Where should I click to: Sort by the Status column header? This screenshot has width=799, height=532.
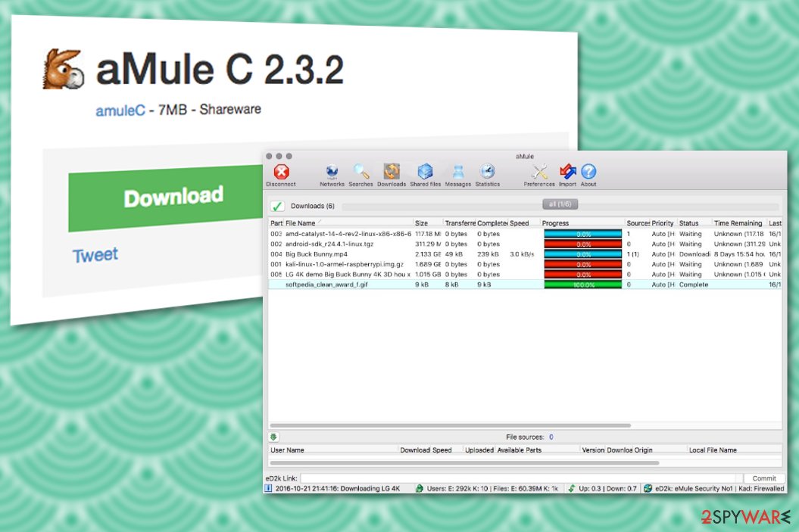tap(694, 223)
